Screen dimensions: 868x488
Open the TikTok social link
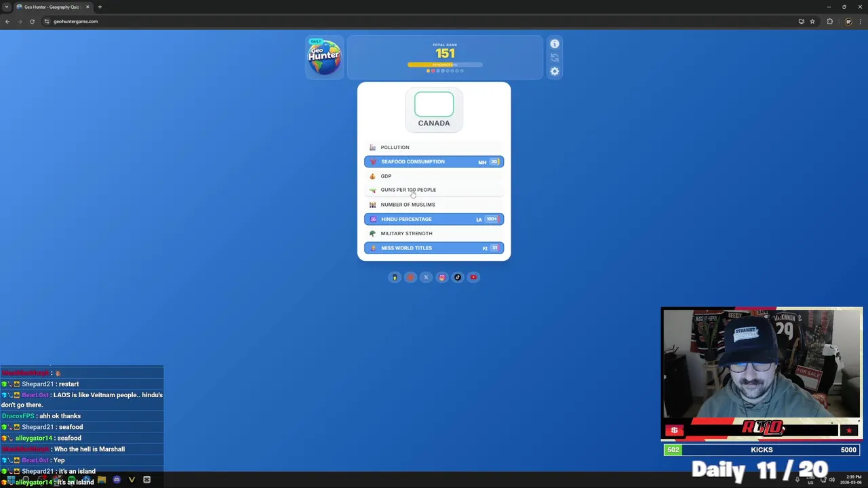[458, 277]
